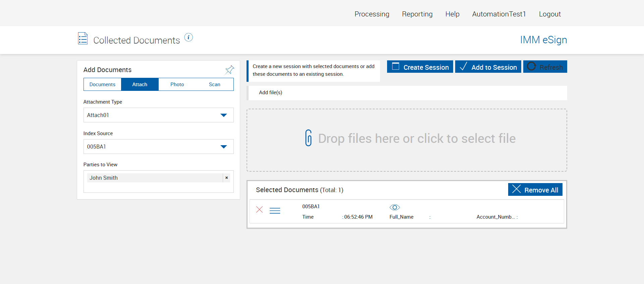The image size is (644, 284).
Task: Click the Collected Documents list icon
Action: point(83,39)
